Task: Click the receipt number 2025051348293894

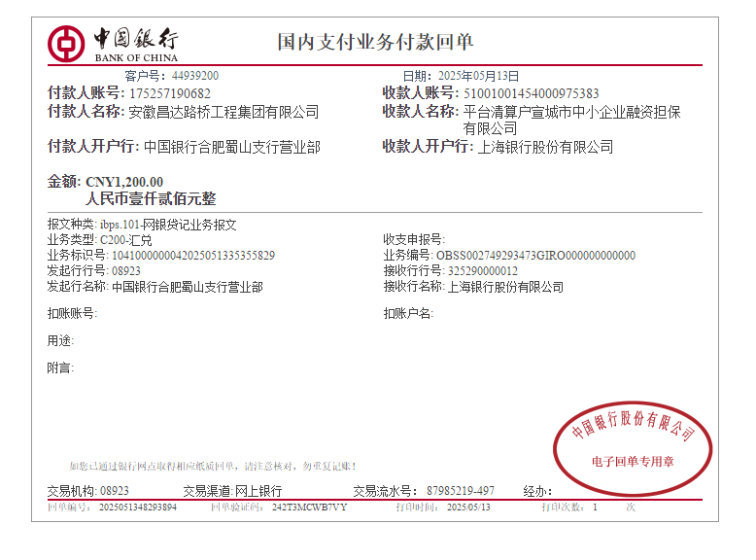Action: click(x=138, y=507)
